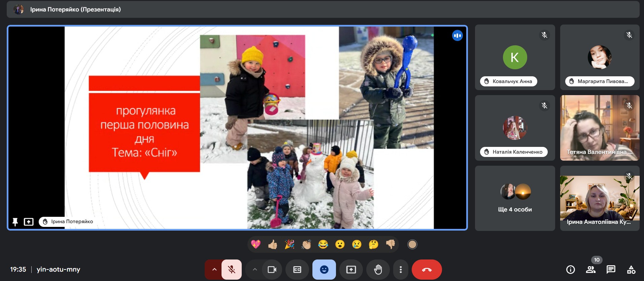Open meeting details info icon

tap(571, 270)
